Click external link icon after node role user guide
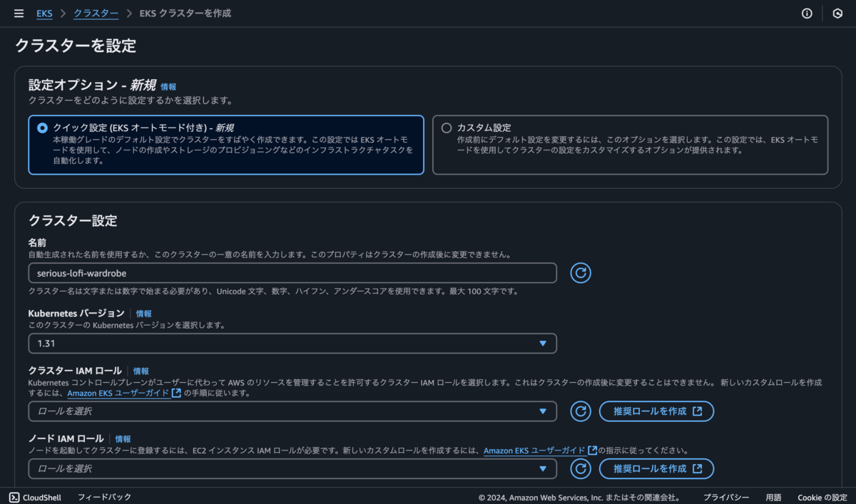 [x=592, y=450]
